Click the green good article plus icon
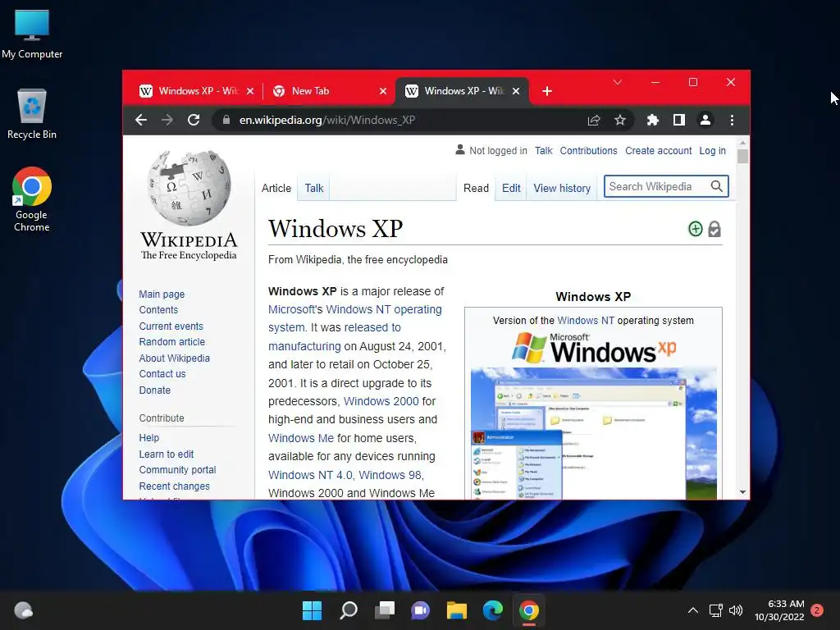Viewport: 840px width, 630px height. pos(696,230)
